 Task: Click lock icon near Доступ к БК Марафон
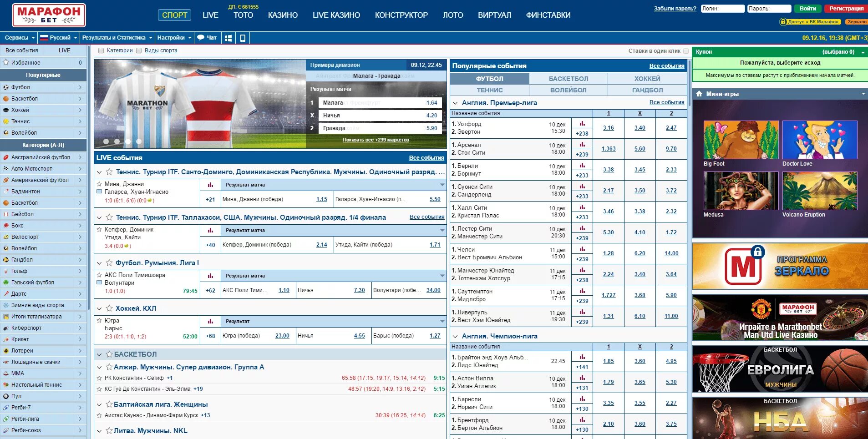pos(783,21)
